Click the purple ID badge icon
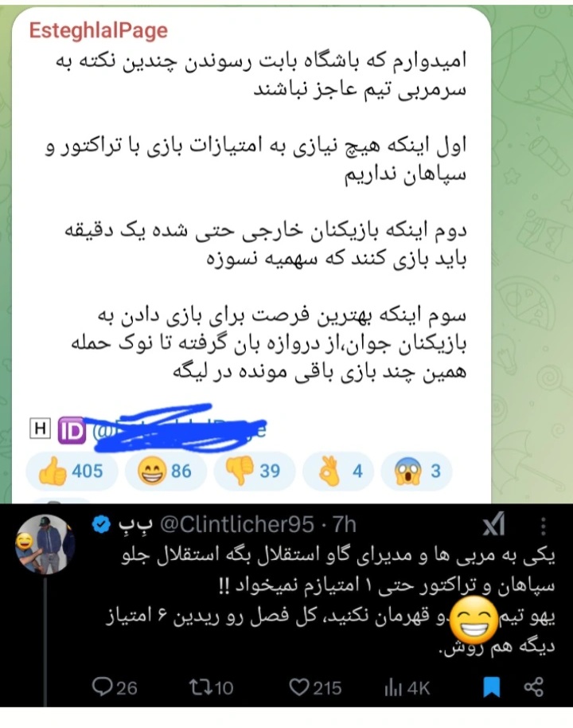The image size is (573, 728). pos(72,430)
